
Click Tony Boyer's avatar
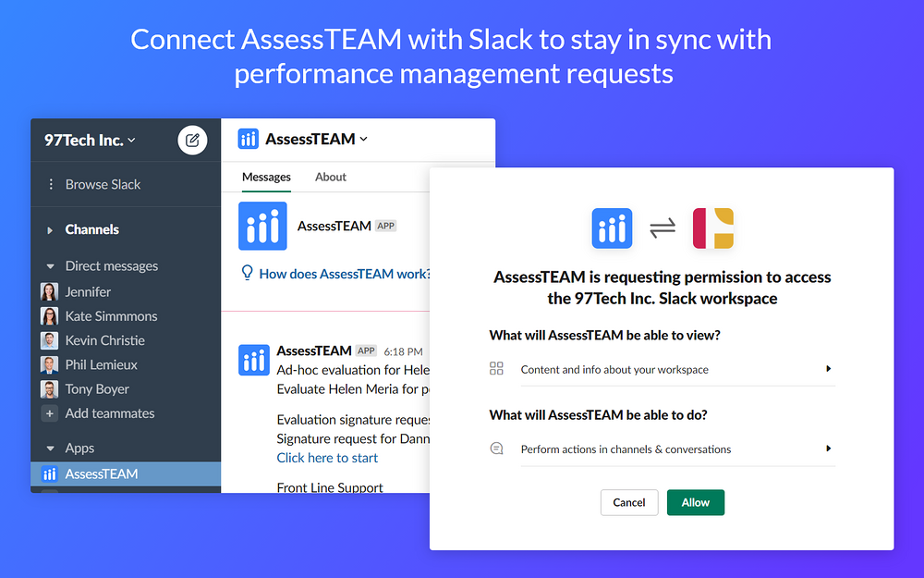(50, 389)
